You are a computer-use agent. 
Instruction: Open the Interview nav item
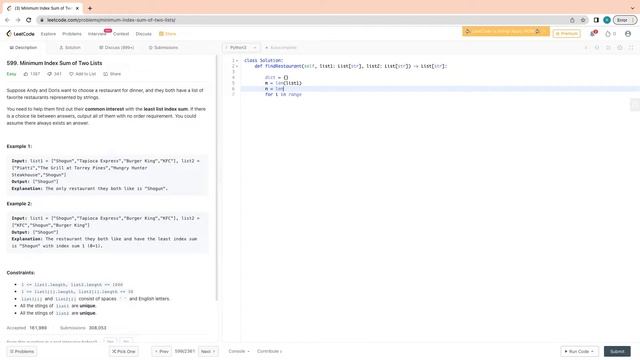click(x=97, y=34)
